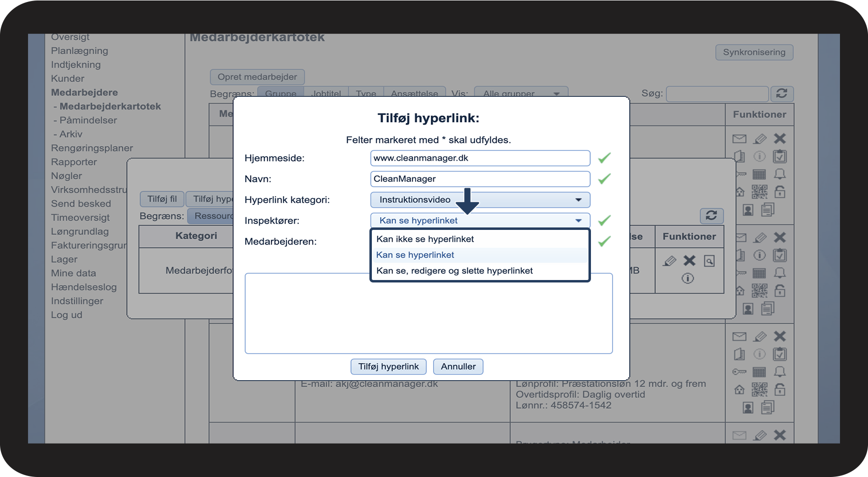Open Nøgler in the sidebar
This screenshot has width=868, height=477.
[66, 176]
